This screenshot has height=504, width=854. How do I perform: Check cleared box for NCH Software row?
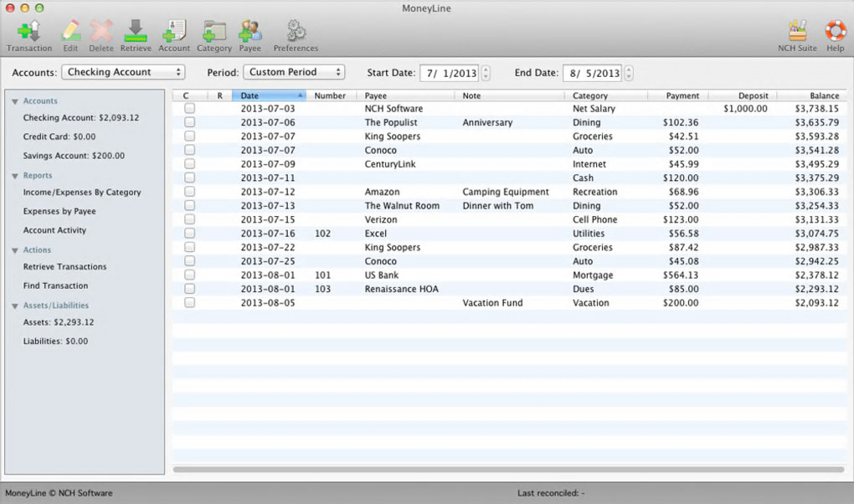[190, 109]
